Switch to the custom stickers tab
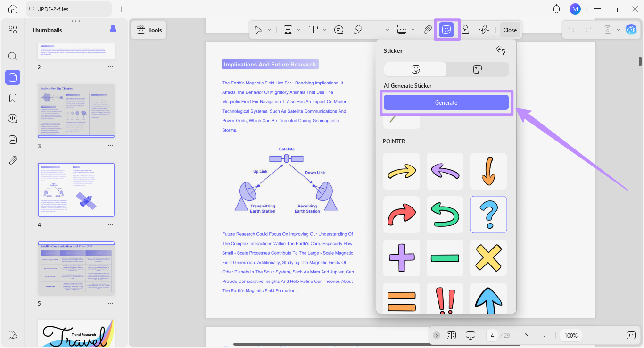The image size is (644, 348). (x=477, y=69)
